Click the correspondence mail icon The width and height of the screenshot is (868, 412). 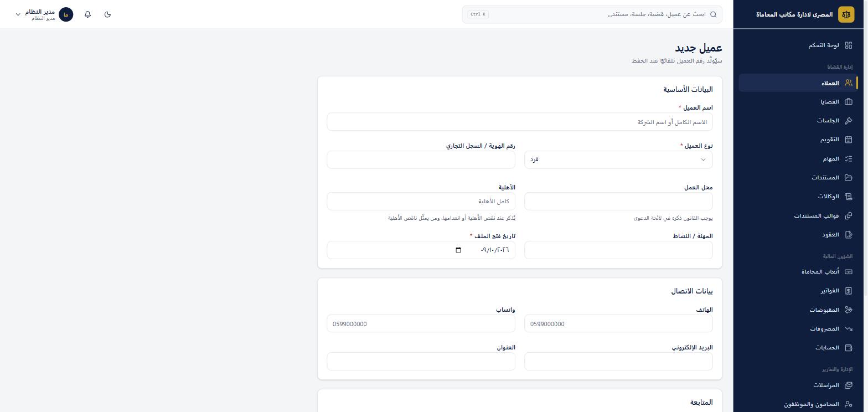tap(849, 385)
